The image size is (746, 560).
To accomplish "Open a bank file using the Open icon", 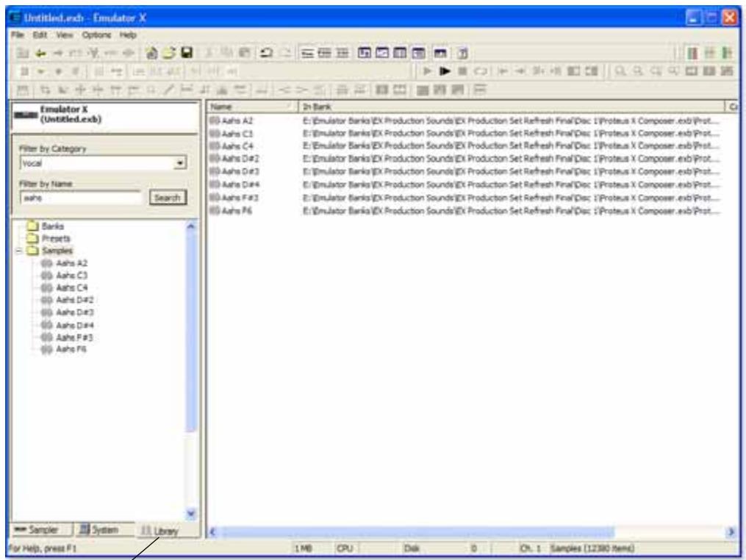I will pyautogui.click(x=168, y=51).
